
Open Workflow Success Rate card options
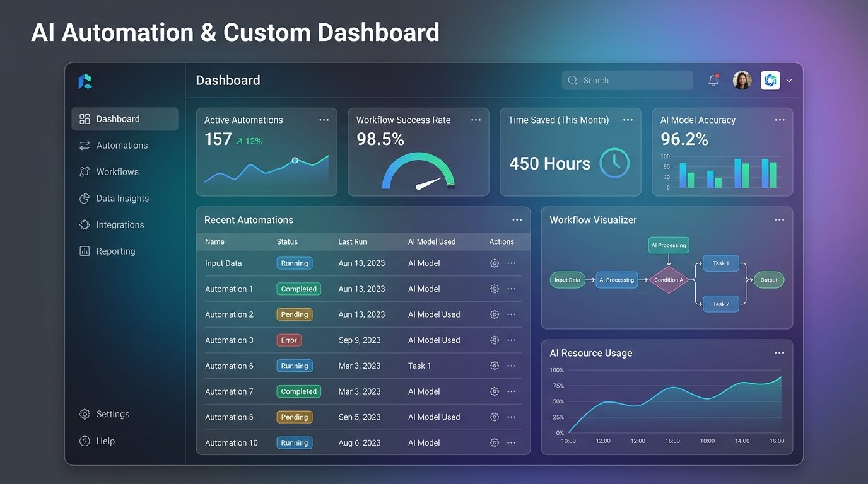click(476, 120)
